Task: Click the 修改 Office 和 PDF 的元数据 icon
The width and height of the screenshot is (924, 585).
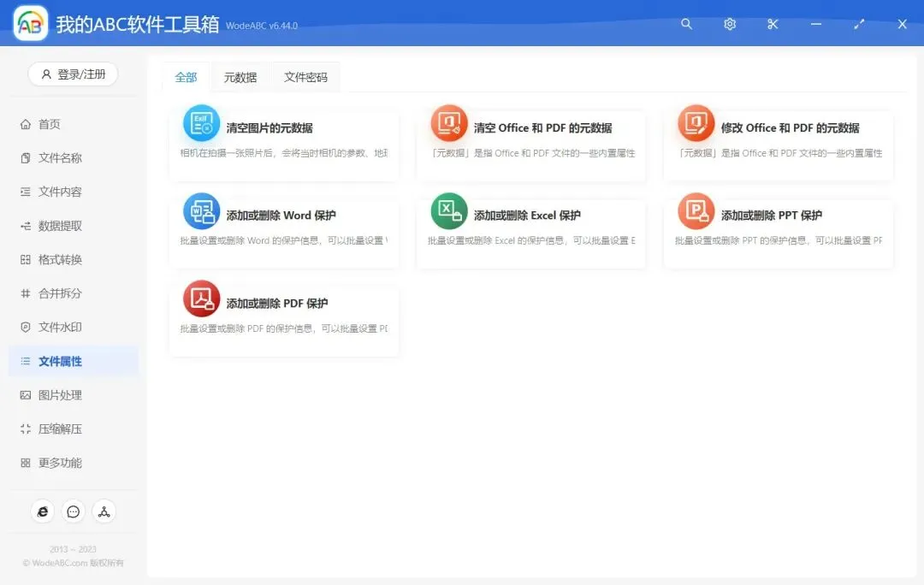Action: click(696, 123)
